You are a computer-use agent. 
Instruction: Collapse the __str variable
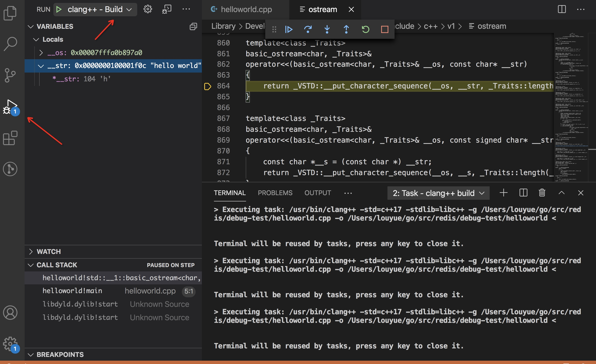tap(41, 66)
